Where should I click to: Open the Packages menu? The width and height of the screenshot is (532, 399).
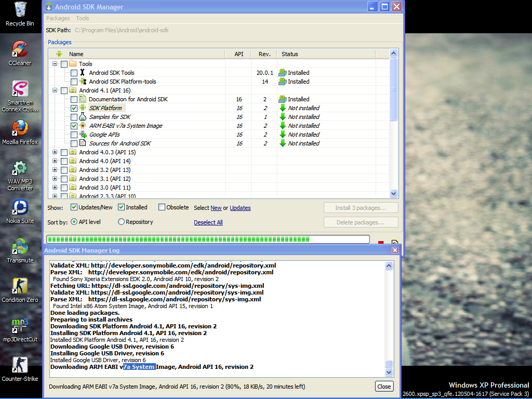click(58, 18)
